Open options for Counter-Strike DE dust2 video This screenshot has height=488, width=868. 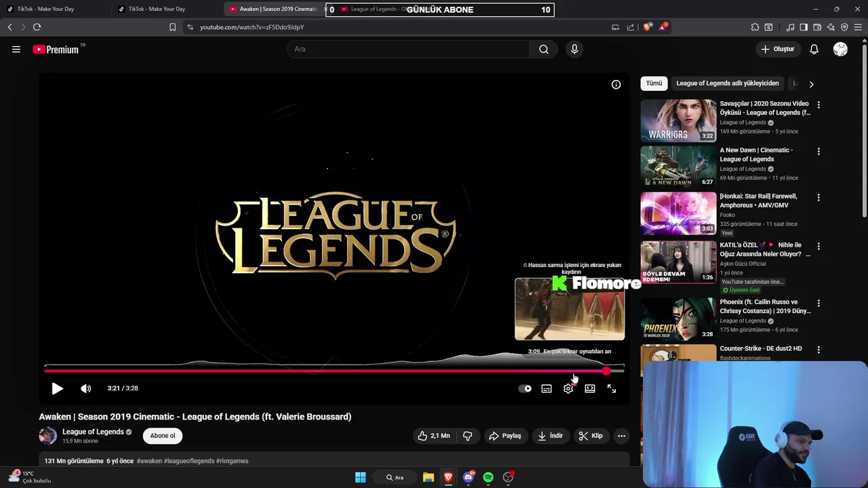pos(818,350)
